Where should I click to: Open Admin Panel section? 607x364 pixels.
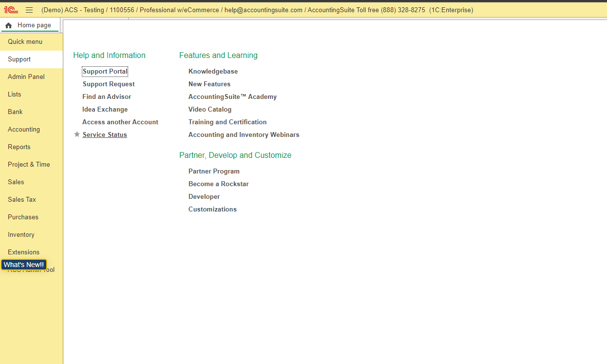(x=31, y=77)
